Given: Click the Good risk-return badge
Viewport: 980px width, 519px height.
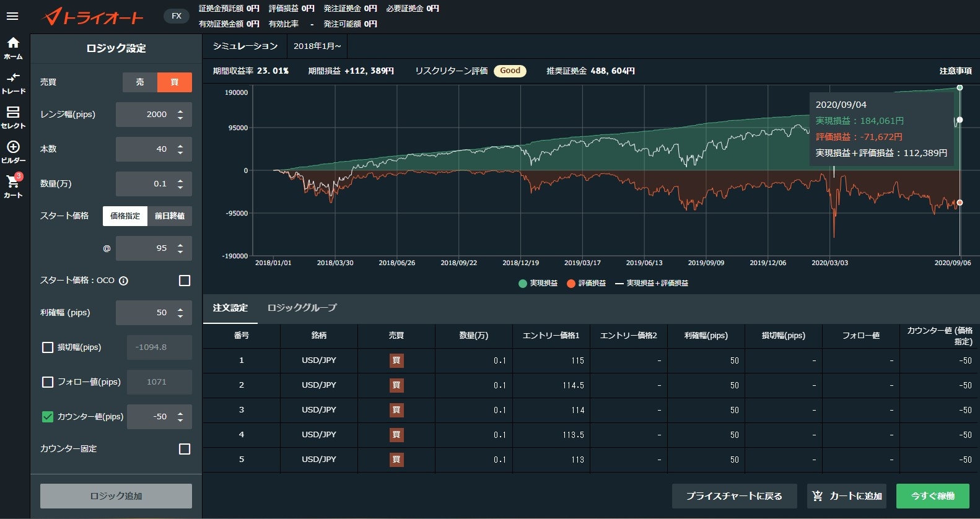Looking at the screenshot, I should pos(510,71).
